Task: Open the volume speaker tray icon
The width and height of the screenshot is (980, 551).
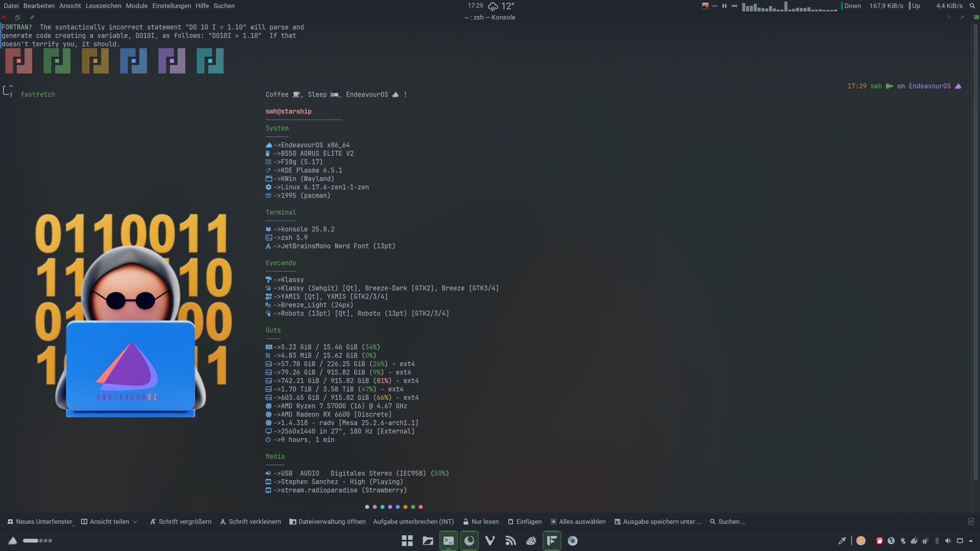Action: [x=948, y=541]
